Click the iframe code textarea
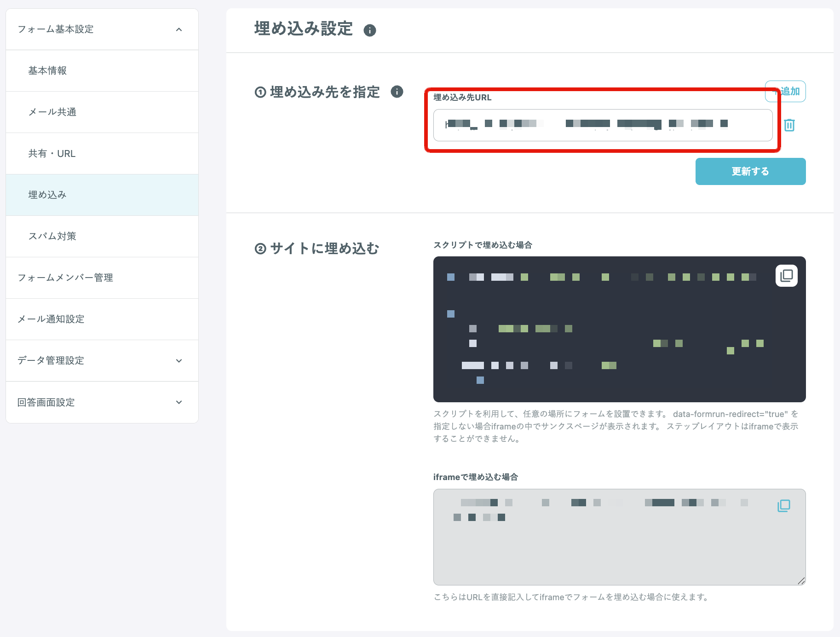 click(x=619, y=537)
